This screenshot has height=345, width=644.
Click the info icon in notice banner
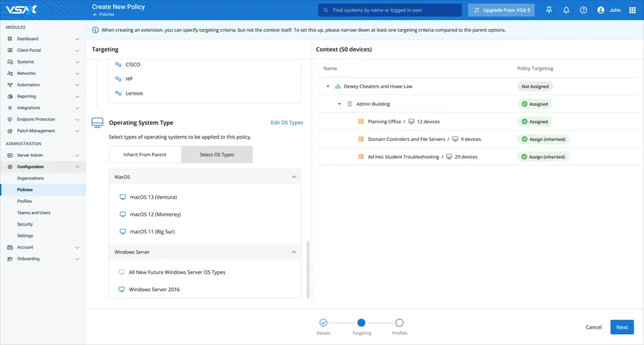coord(95,30)
